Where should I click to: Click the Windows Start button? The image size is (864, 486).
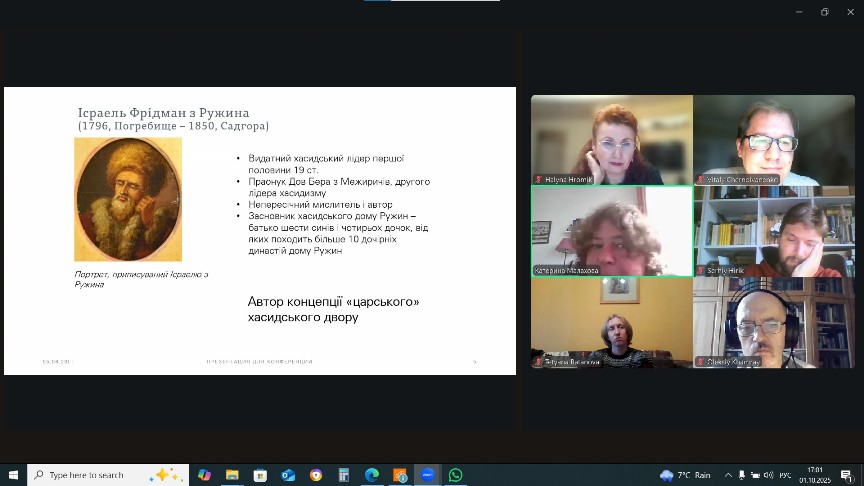[x=13, y=475]
